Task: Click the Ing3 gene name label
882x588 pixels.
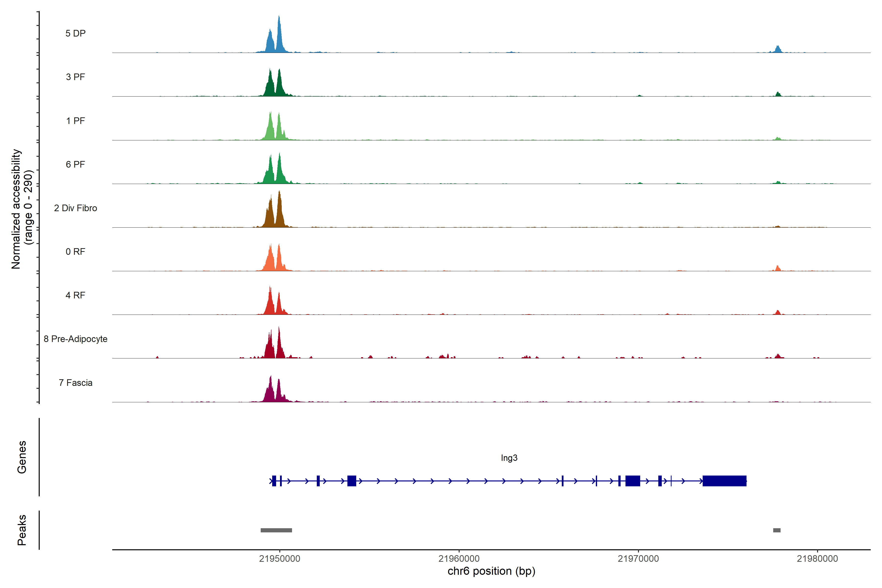Action: tap(509, 458)
